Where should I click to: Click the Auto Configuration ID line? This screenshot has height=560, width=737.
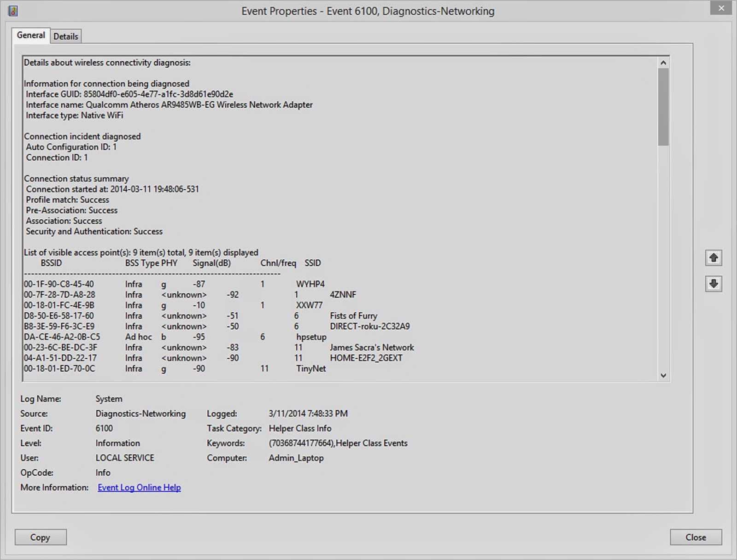71,147
